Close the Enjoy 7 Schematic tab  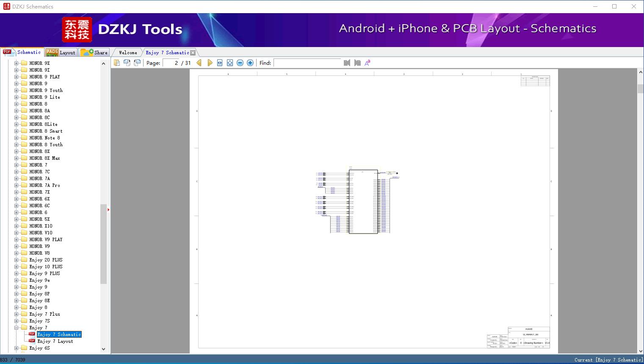pos(193,53)
